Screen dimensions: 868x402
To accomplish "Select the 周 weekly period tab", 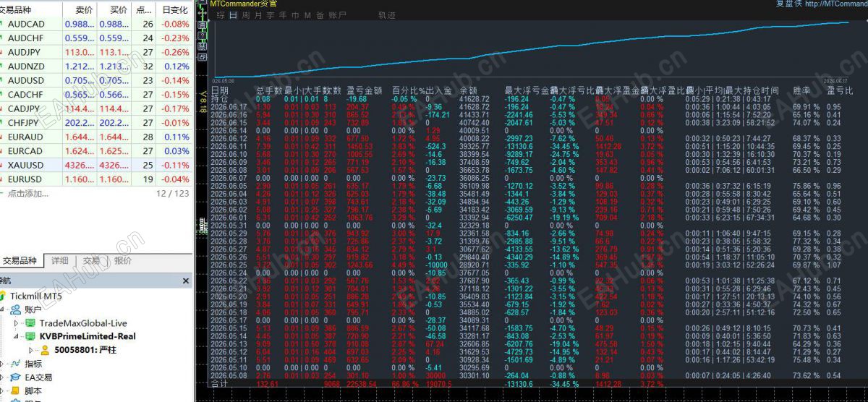I will (246, 14).
